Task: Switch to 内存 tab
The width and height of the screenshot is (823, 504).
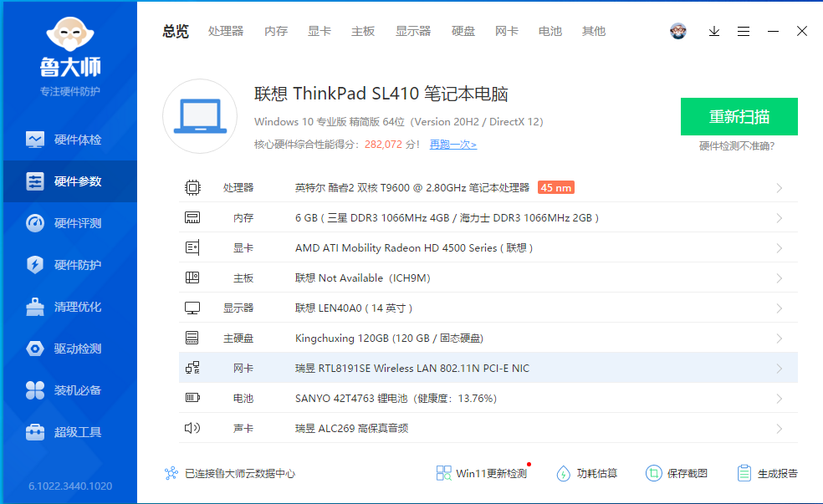Action: point(276,32)
